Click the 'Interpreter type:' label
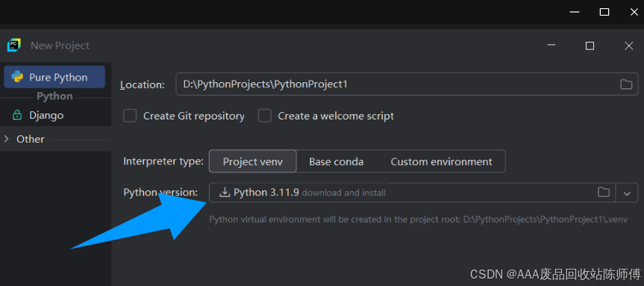The image size is (644, 286). coord(163,161)
